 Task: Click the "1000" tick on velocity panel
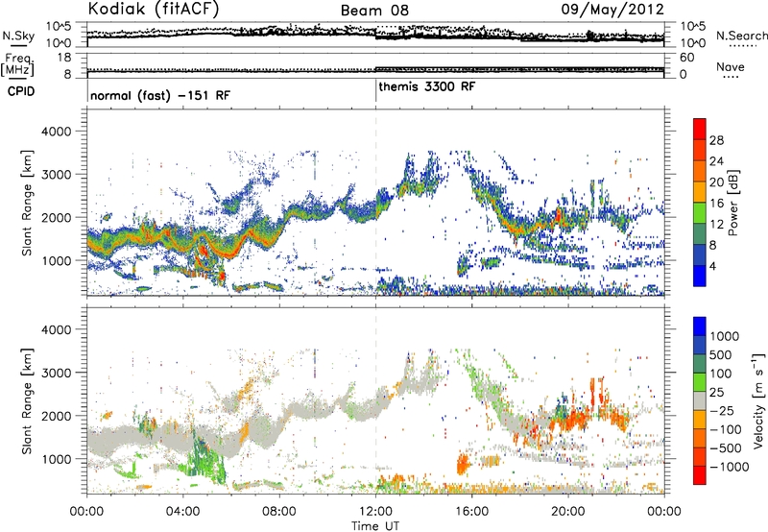(x=57, y=458)
